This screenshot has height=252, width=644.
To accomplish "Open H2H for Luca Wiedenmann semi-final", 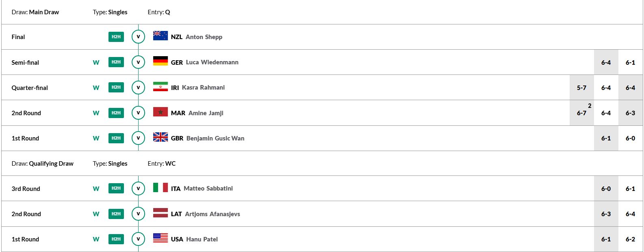I will click(116, 62).
